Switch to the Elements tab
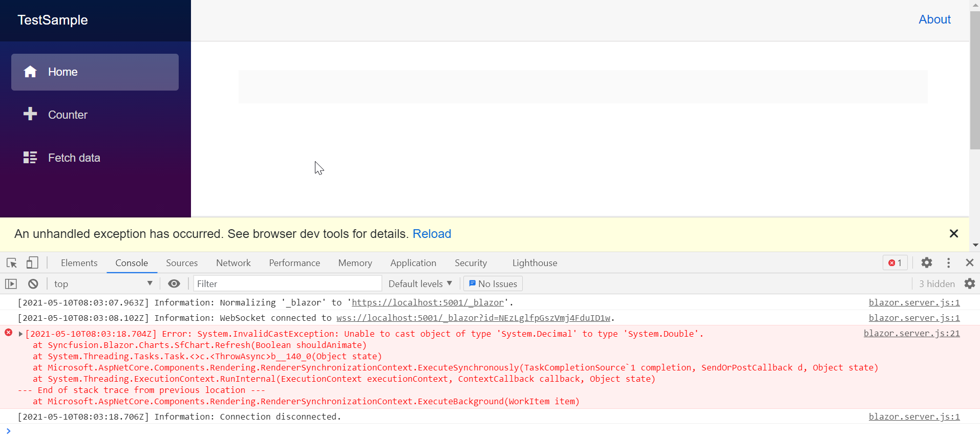 pyautogui.click(x=79, y=263)
